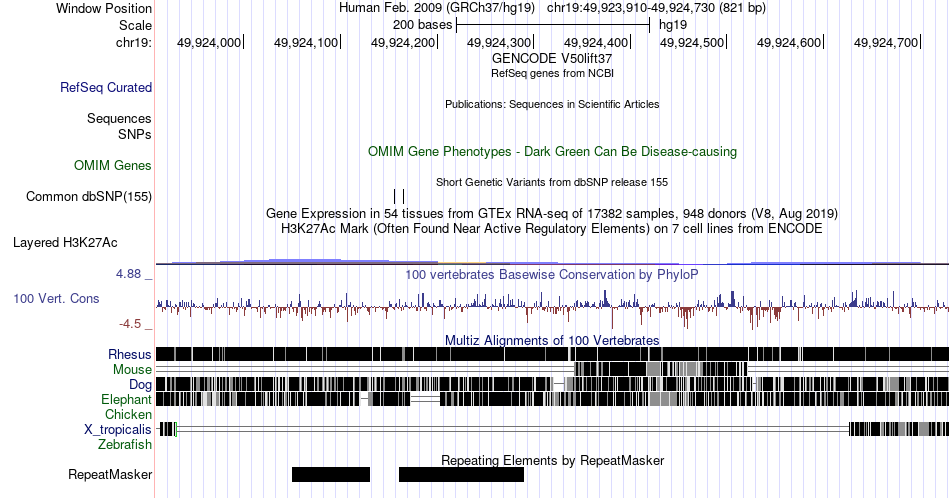The image size is (950, 498).
Task: Click Short Genetic Variants from dbSNP title
Action: (x=552, y=182)
